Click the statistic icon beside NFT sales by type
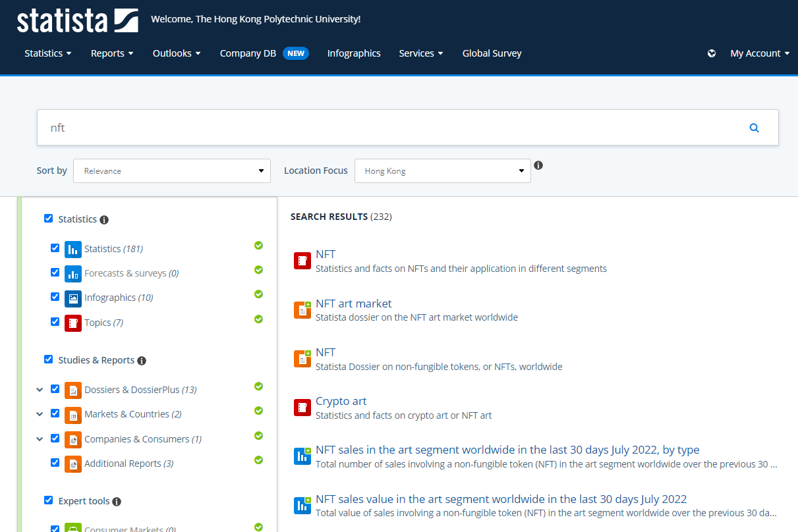 pos(302,456)
